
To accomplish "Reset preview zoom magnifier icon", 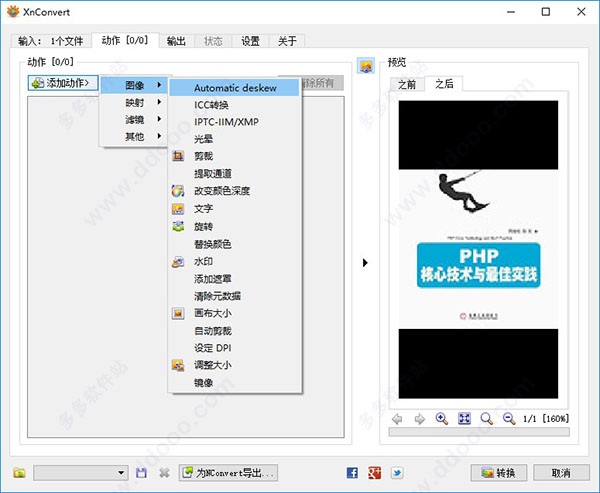I will coord(487,419).
